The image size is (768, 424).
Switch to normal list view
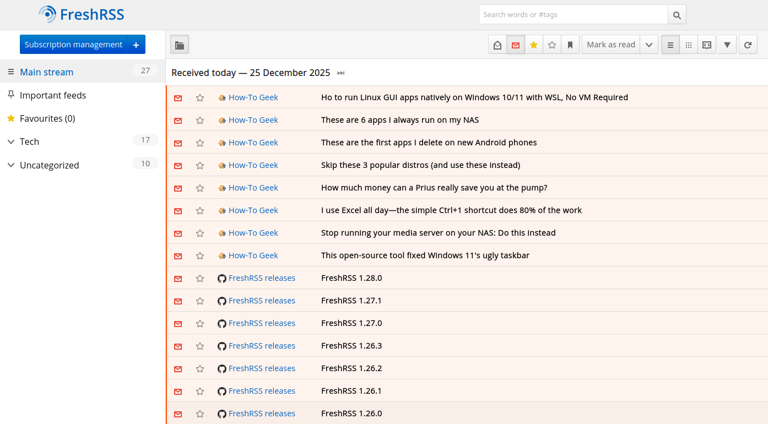point(671,45)
